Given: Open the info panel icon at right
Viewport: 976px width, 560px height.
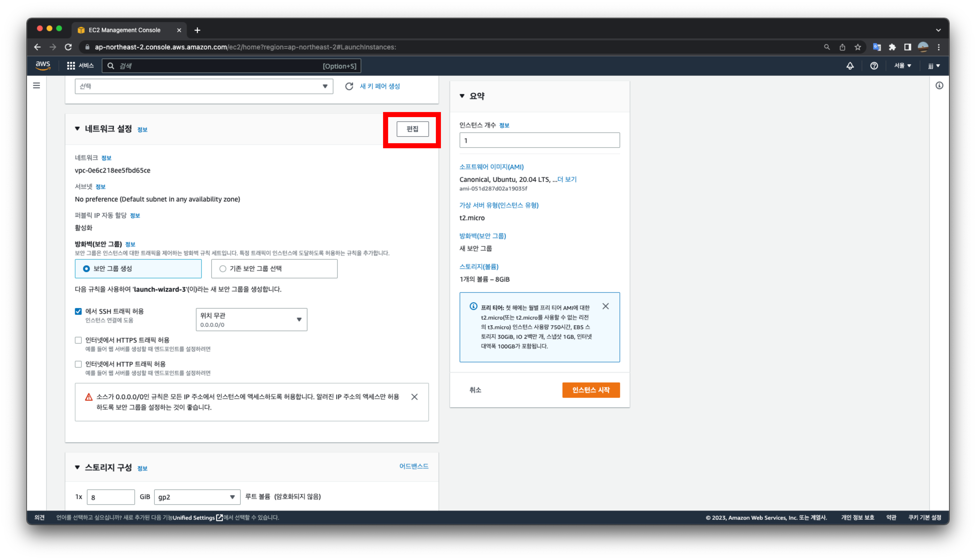Looking at the screenshot, I should click(x=939, y=85).
